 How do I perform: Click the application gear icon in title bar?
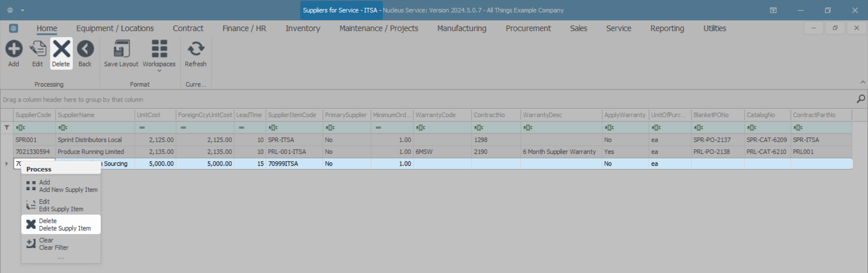[x=10, y=10]
